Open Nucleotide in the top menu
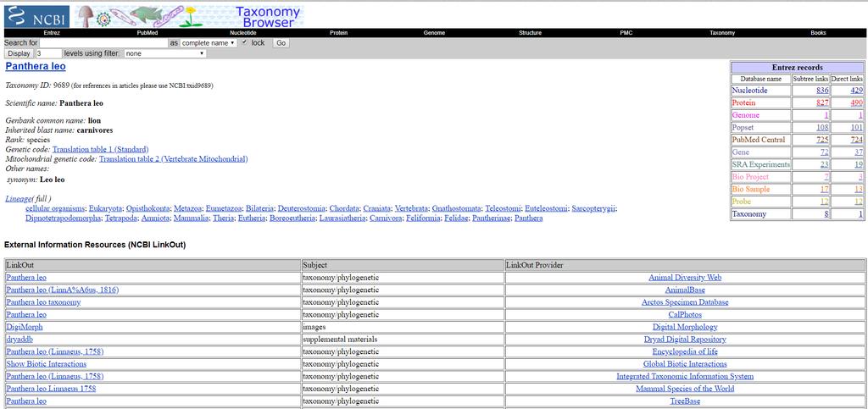This screenshot has width=868, height=409. tap(243, 33)
